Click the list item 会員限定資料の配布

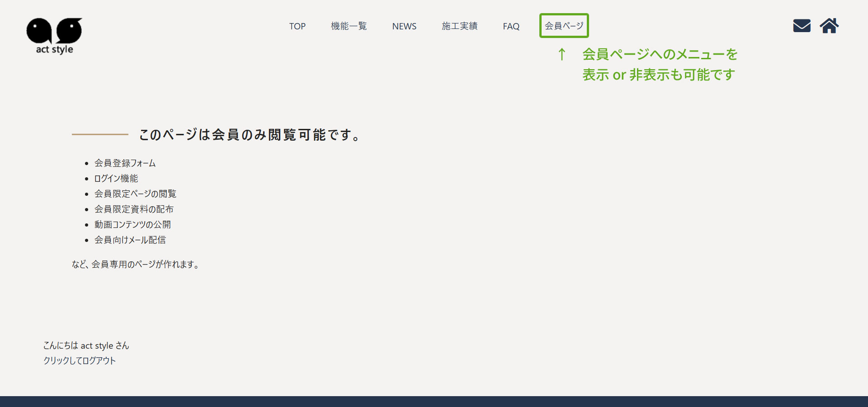click(134, 209)
